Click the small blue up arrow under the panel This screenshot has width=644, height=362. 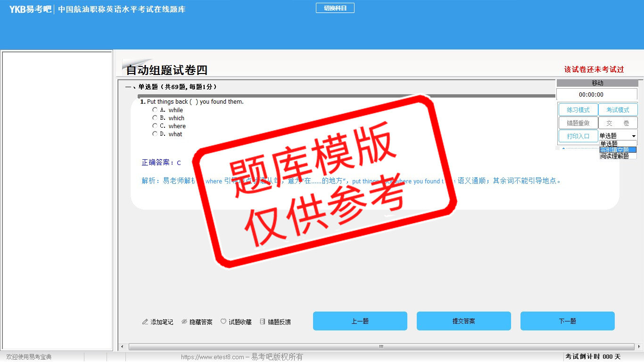click(563, 148)
